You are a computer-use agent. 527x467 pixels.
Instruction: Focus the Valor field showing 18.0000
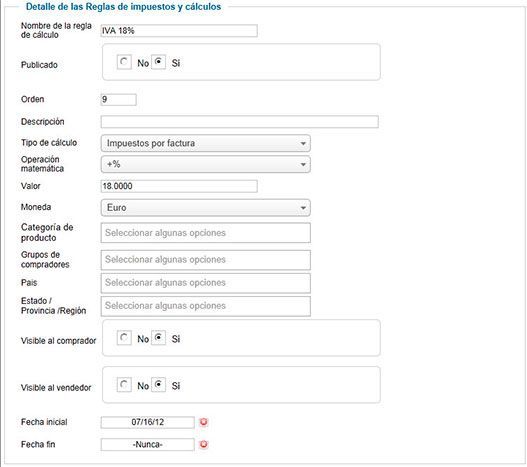(x=179, y=186)
